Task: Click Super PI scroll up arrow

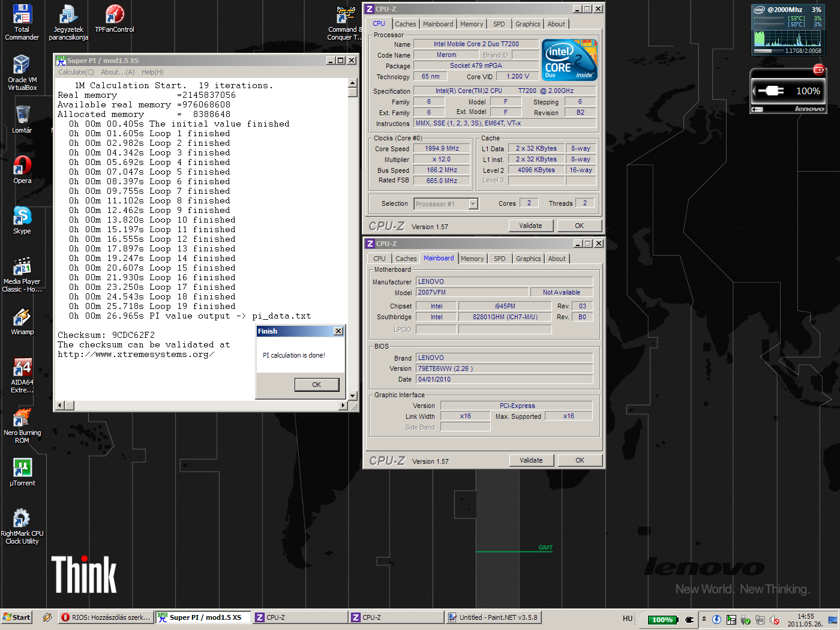Action: (x=353, y=83)
